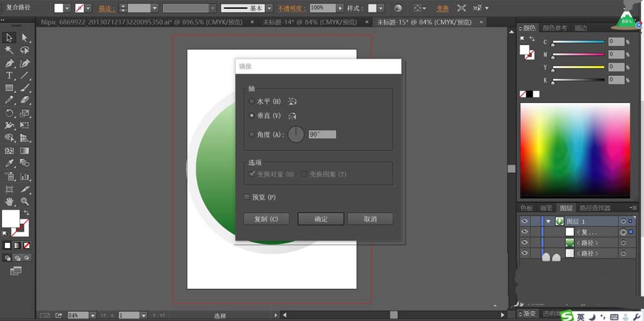Select the Hand tool
The width and height of the screenshot is (644, 321).
(9, 201)
